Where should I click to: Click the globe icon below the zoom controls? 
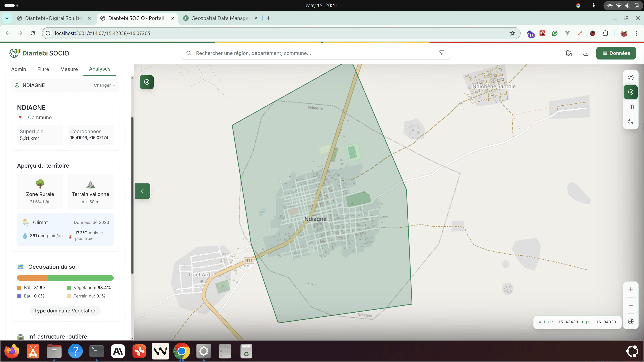click(x=631, y=321)
